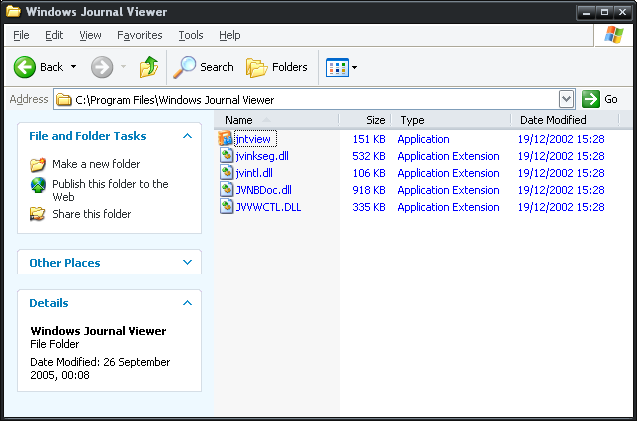Viewport: 637px width, 421px height.
Task: Collapse the File and Folder Tasks panel
Action: [x=187, y=136]
